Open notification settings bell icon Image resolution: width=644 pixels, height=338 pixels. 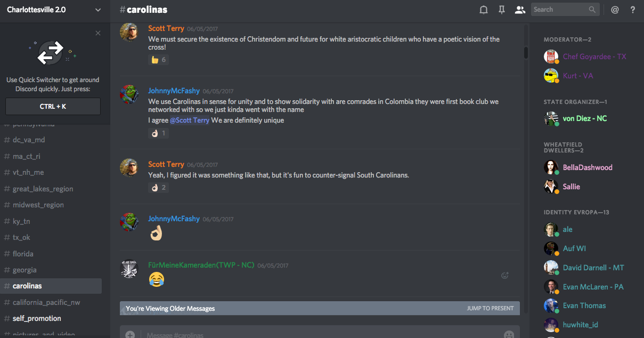(484, 10)
